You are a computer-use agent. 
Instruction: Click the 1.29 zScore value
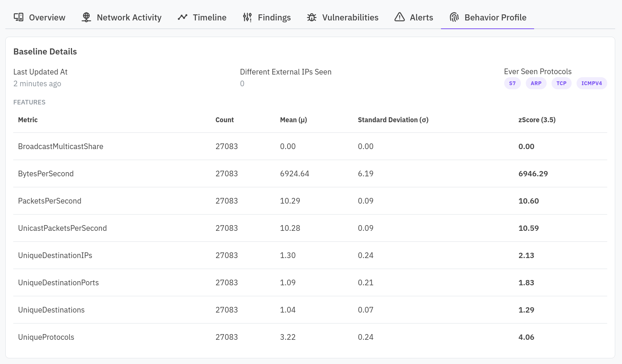[x=527, y=310]
